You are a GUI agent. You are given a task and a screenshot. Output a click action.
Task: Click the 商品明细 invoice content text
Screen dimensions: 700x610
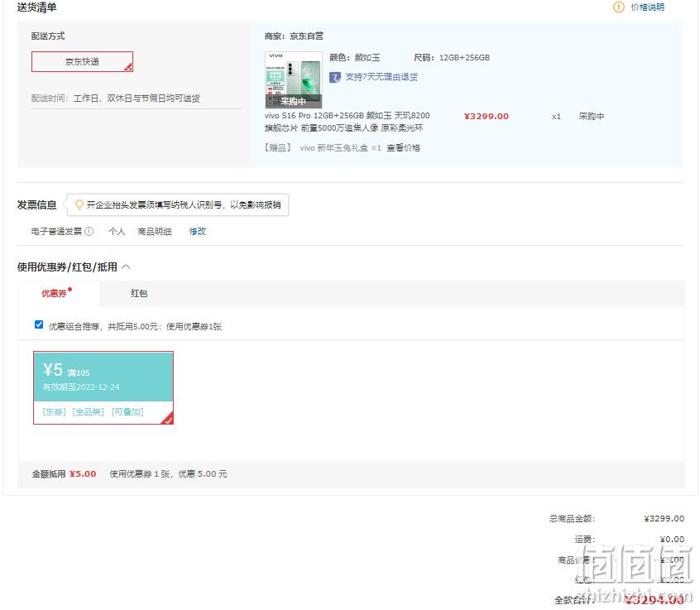click(x=155, y=231)
